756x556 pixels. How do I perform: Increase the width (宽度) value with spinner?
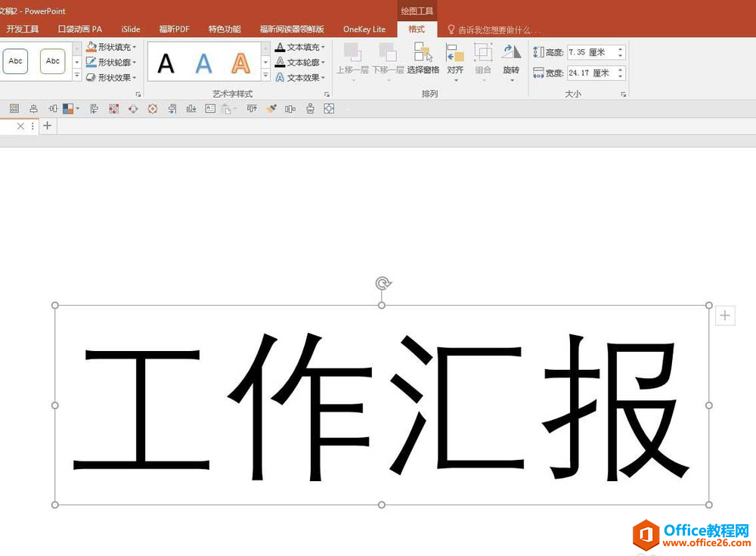click(621, 70)
